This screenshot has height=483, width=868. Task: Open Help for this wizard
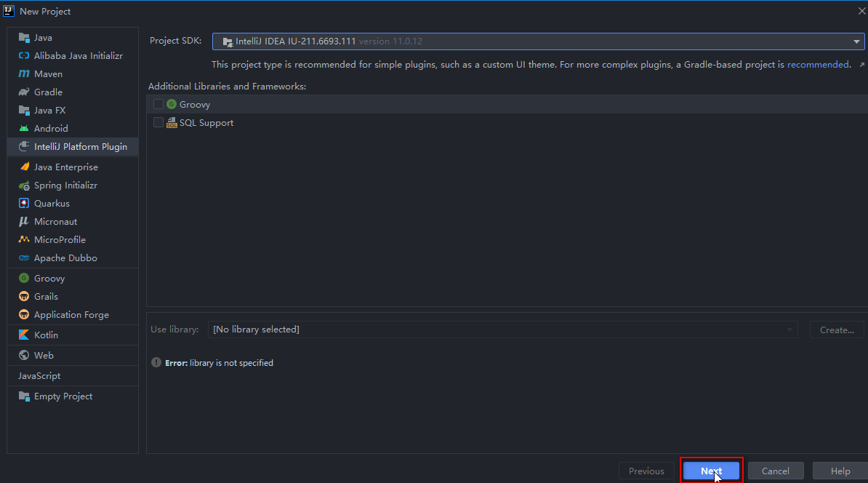click(x=840, y=471)
